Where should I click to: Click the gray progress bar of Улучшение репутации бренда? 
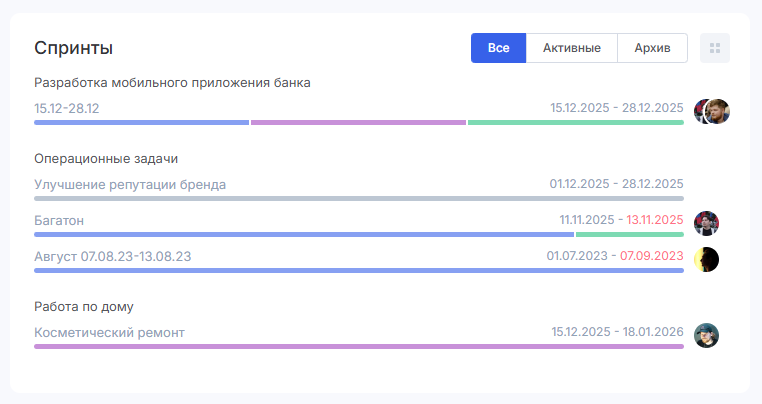click(358, 198)
